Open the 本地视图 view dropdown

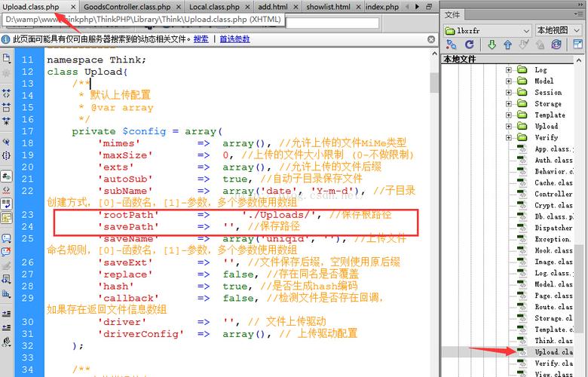coord(559,30)
